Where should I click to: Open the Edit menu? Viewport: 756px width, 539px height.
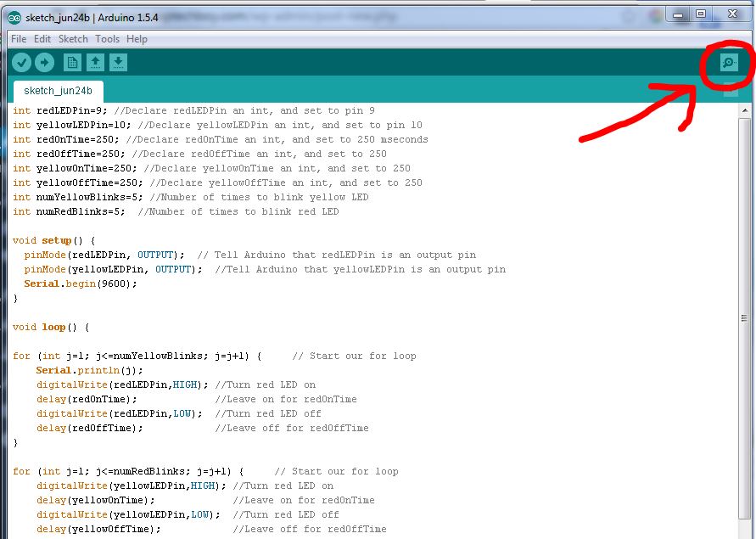[x=42, y=38]
